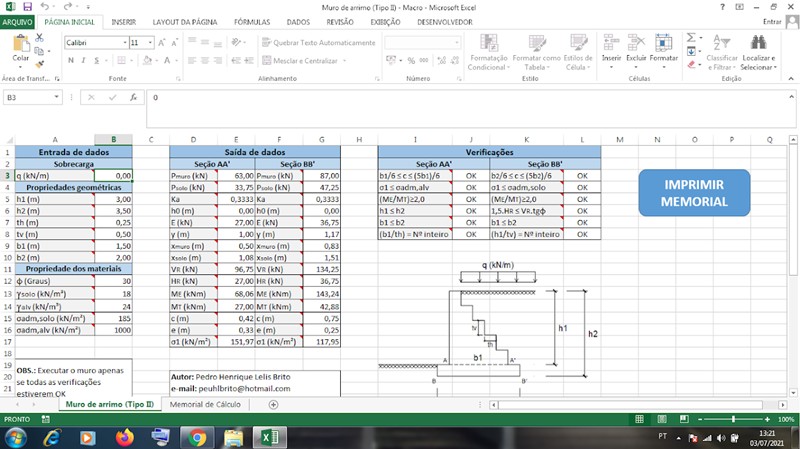Open the number format dropdown
The height and width of the screenshot is (449, 800).
click(x=457, y=43)
